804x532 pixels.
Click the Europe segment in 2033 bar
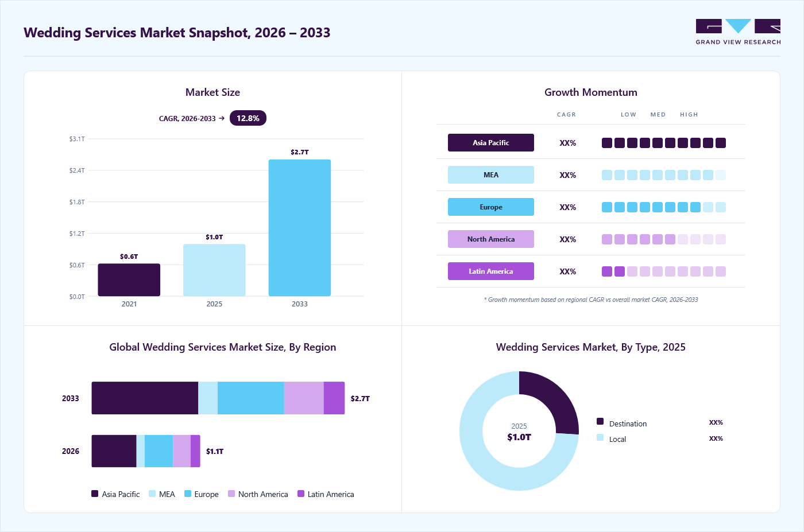tap(251, 398)
